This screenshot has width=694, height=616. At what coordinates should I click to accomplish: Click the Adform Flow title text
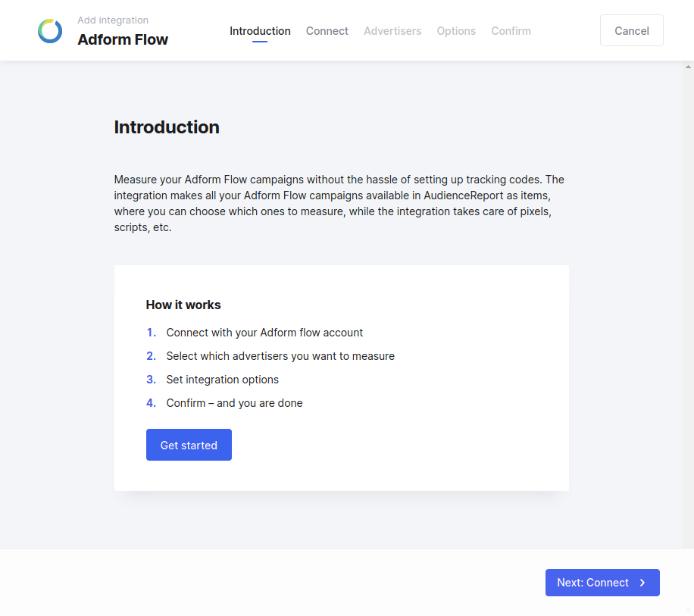click(x=123, y=40)
